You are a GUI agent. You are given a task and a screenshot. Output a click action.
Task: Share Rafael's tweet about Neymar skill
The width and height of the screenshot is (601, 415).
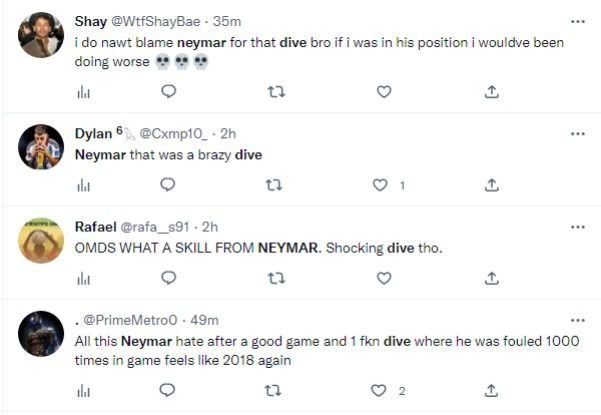coord(491,277)
